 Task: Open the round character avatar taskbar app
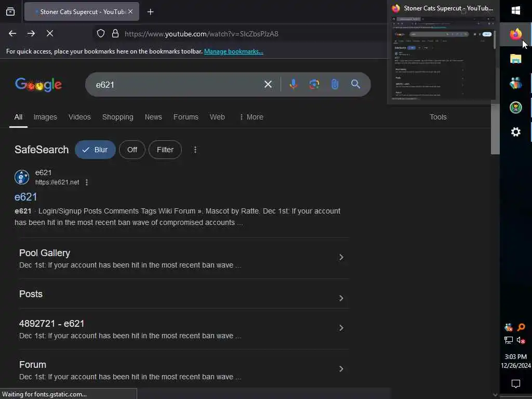click(x=516, y=108)
